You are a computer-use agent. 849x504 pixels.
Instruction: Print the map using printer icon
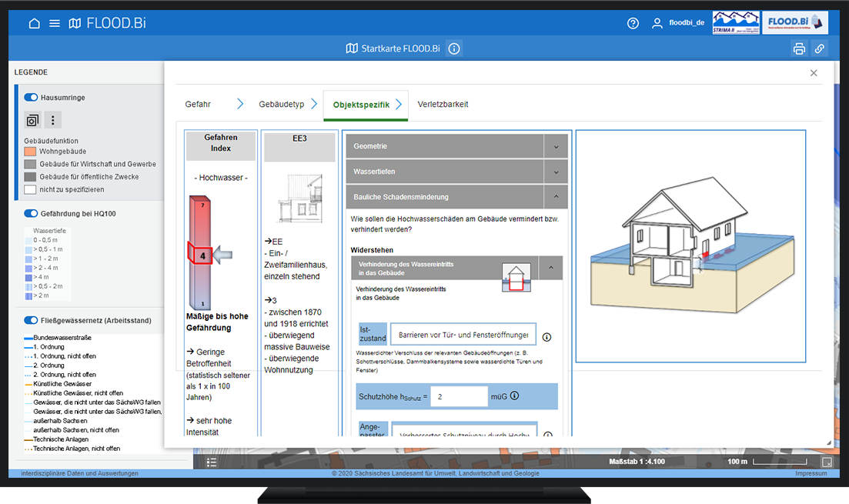tap(799, 48)
